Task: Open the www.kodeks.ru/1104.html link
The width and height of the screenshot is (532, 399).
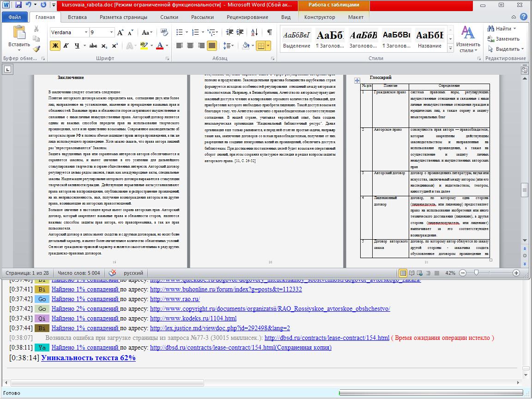Action: 193,318
